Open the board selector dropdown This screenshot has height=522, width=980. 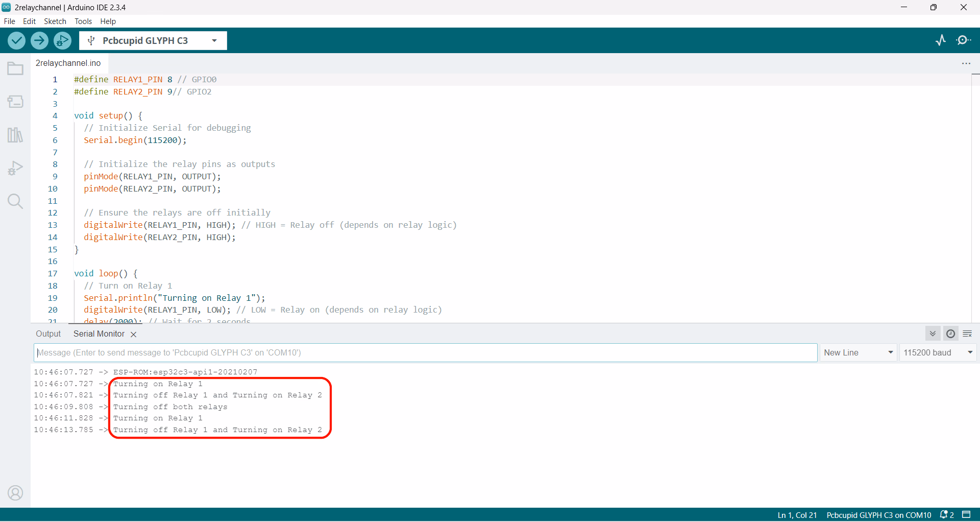214,40
